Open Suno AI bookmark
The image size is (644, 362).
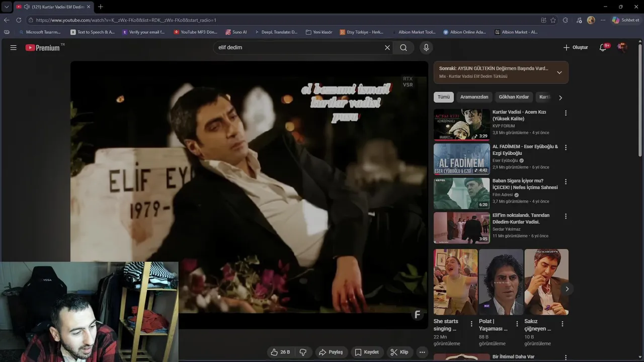(236, 32)
